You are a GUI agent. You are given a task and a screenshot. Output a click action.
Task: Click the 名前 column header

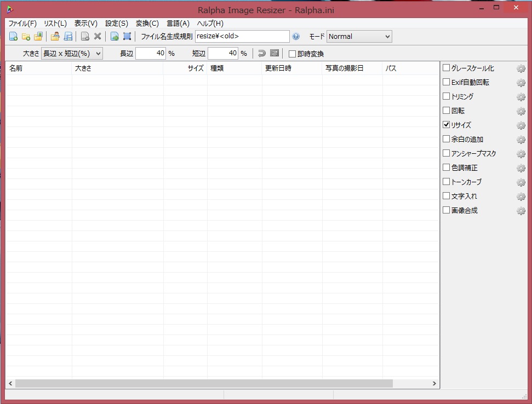point(16,68)
